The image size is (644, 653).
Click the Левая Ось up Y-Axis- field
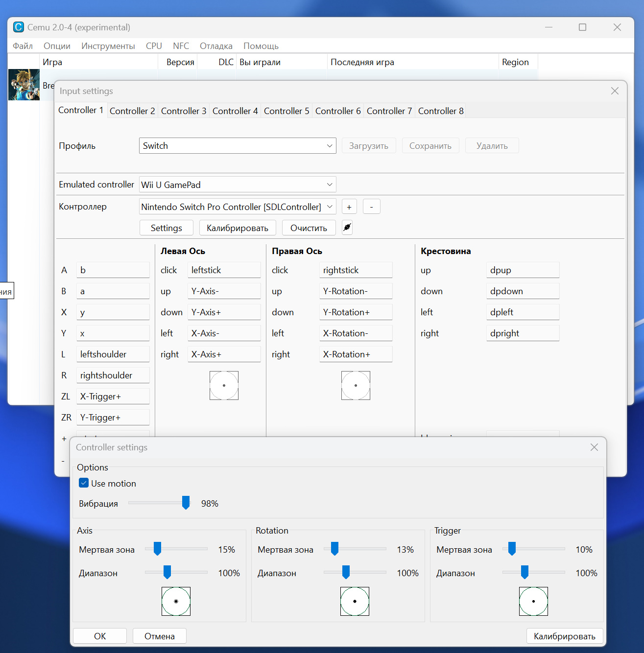(224, 291)
